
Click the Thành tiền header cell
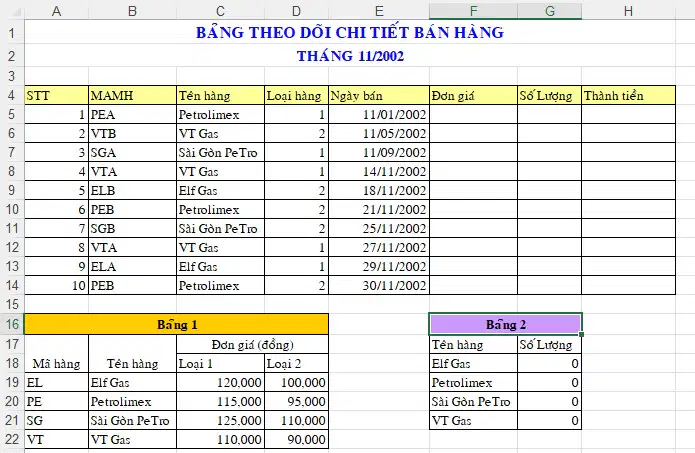pyautogui.click(x=629, y=95)
